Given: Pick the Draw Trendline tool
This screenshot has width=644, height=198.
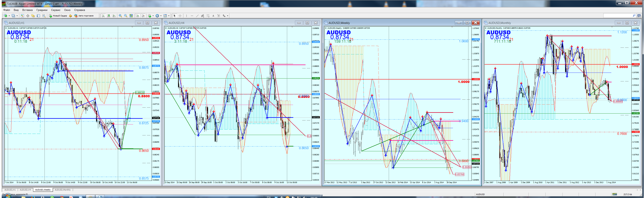Looking at the screenshot, I should 197,16.
